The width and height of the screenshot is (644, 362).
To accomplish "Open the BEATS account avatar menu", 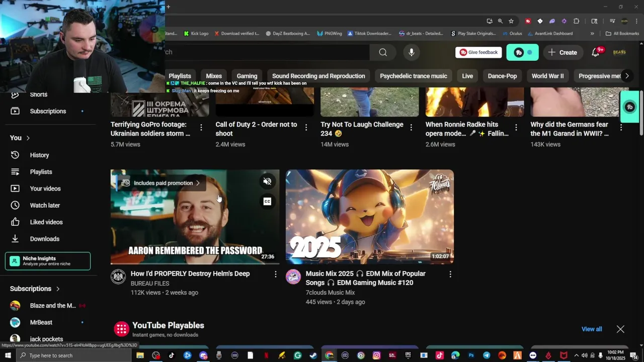I will pos(619,52).
